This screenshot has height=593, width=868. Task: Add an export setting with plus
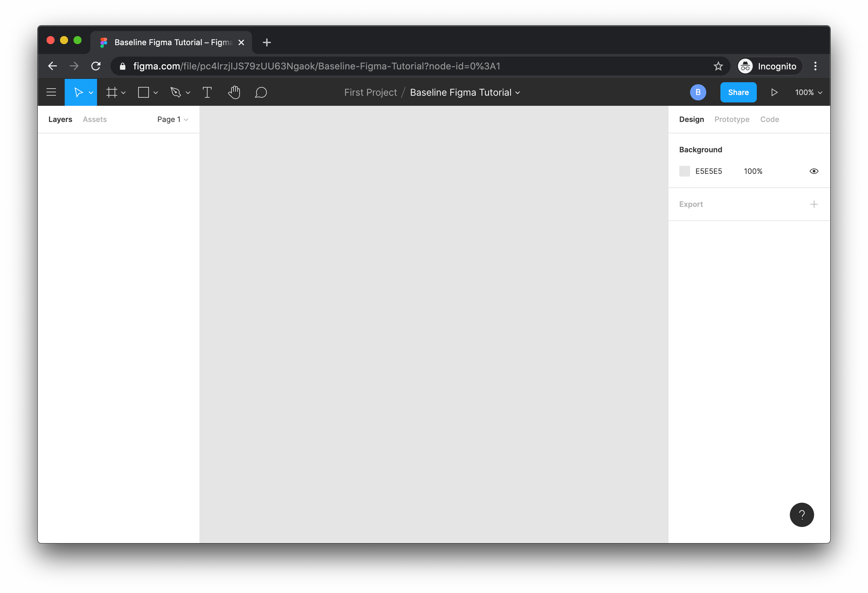click(814, 204)
